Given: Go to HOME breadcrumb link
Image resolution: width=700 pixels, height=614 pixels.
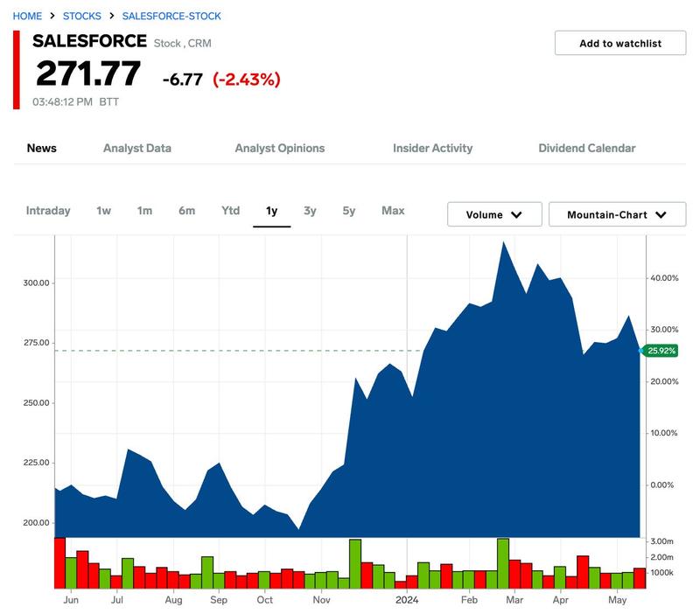Looking at the screenshot, I should pos(27,16).
